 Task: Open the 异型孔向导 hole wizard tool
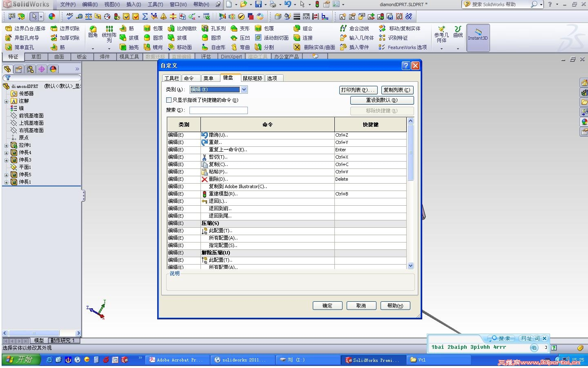click(x=22, y=38)
